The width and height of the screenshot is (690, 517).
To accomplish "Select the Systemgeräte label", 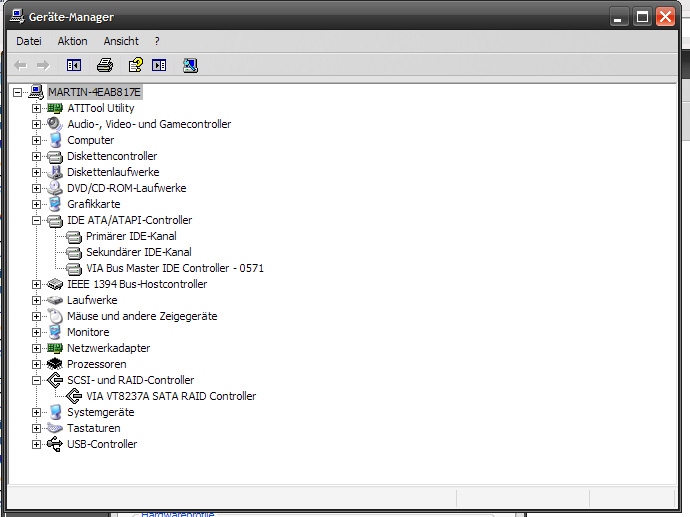I will (100, 412).
